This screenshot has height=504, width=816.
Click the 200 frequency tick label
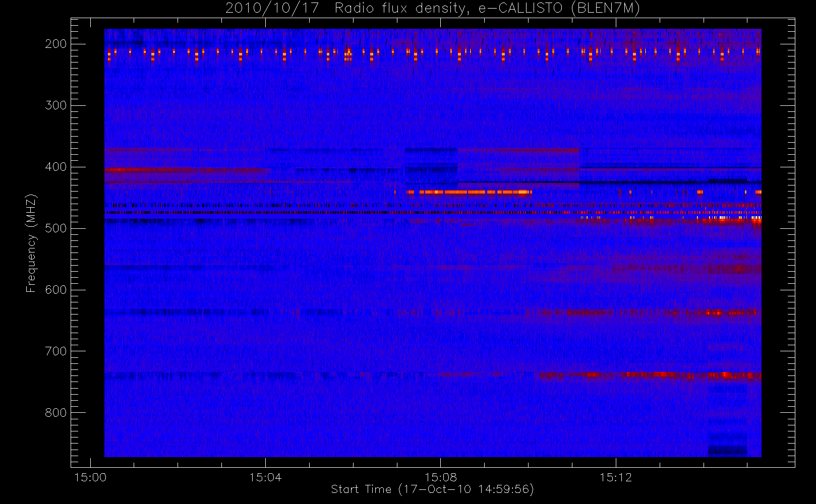(x=55, y=44)
